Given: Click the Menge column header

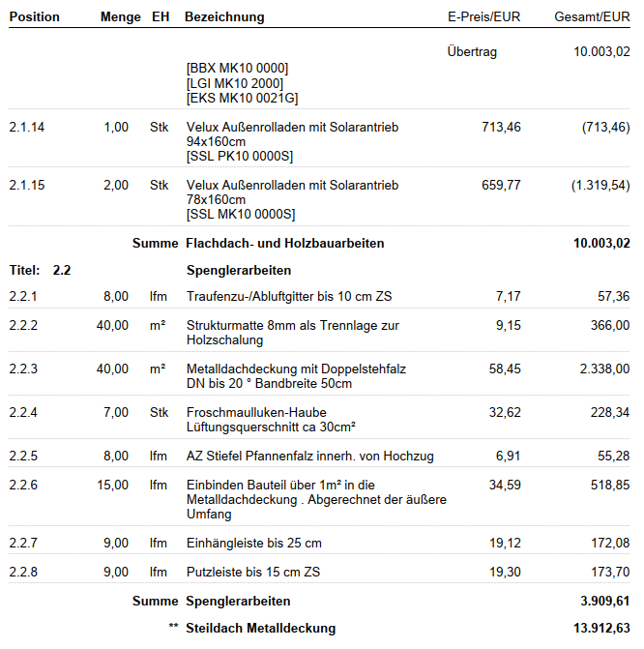Looking at the screenshot, I should 121,17.
